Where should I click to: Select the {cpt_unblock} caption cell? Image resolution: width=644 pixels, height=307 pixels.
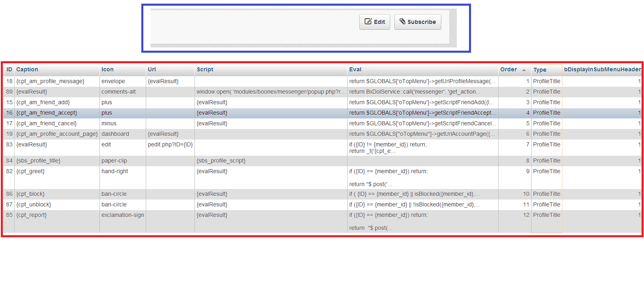point(34,204)
